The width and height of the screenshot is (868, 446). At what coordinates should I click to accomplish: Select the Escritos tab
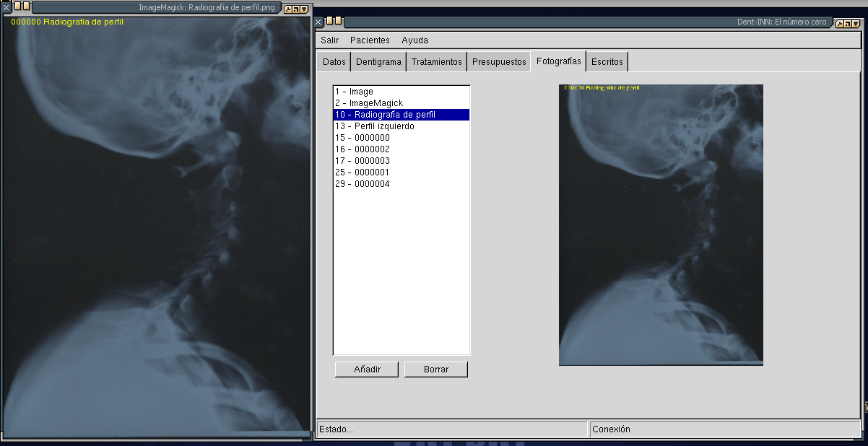pyautogui.click(x=607, y=62)
